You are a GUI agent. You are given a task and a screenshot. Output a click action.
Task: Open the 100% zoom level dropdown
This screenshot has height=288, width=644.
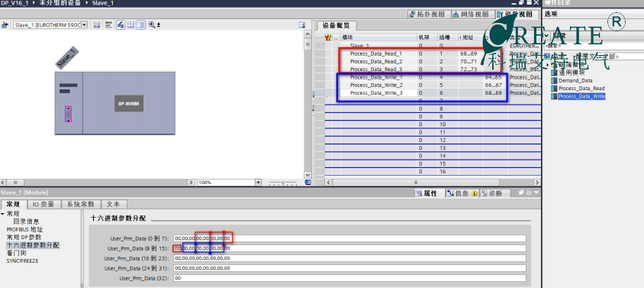coord(258,183)
